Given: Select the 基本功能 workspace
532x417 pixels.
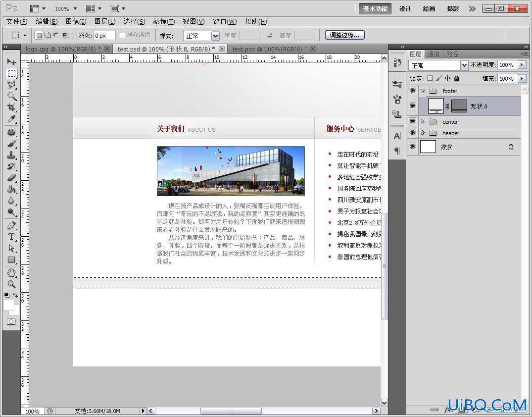Looking at the screenshot, I should click(x=375, y=9).
